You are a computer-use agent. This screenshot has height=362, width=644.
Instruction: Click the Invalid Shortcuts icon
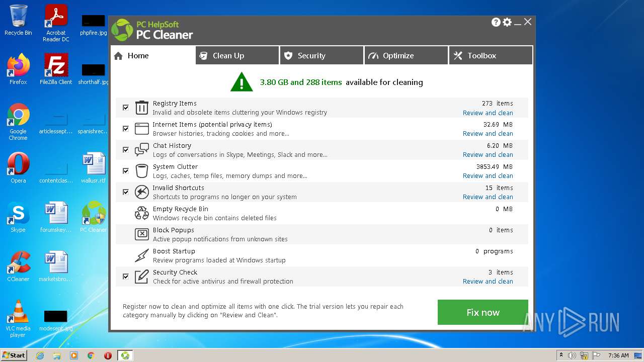(x=142, y=192)
